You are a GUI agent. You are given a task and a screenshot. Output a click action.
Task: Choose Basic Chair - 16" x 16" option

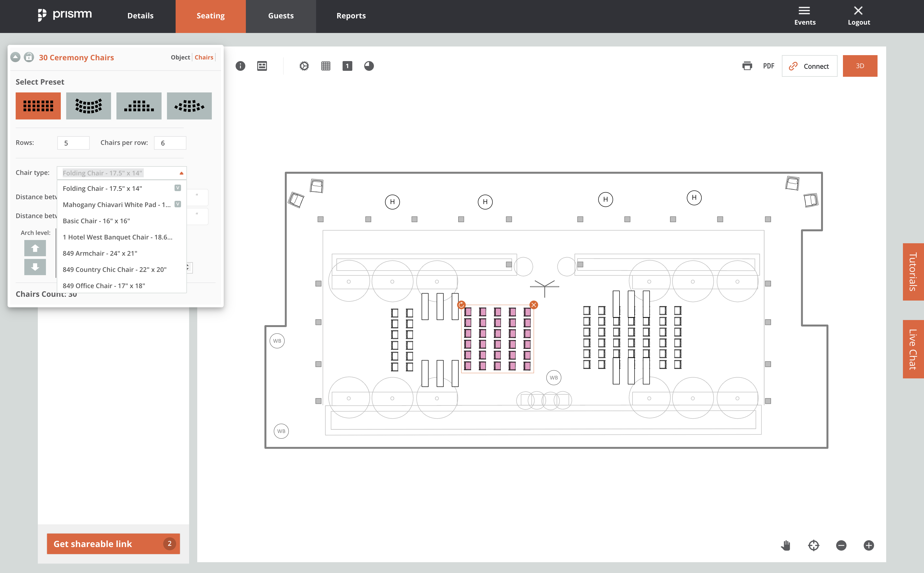(96, 221)
